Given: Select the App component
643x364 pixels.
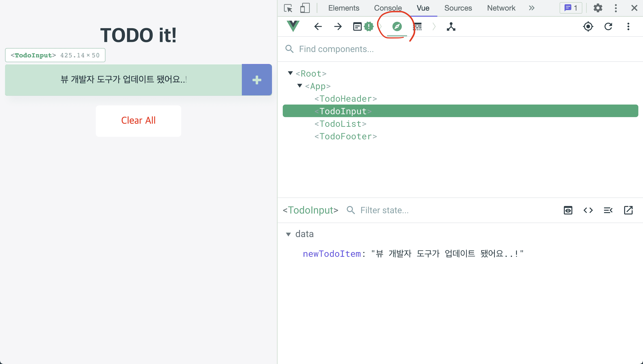Looking at the screenshot, I should 318,86.
